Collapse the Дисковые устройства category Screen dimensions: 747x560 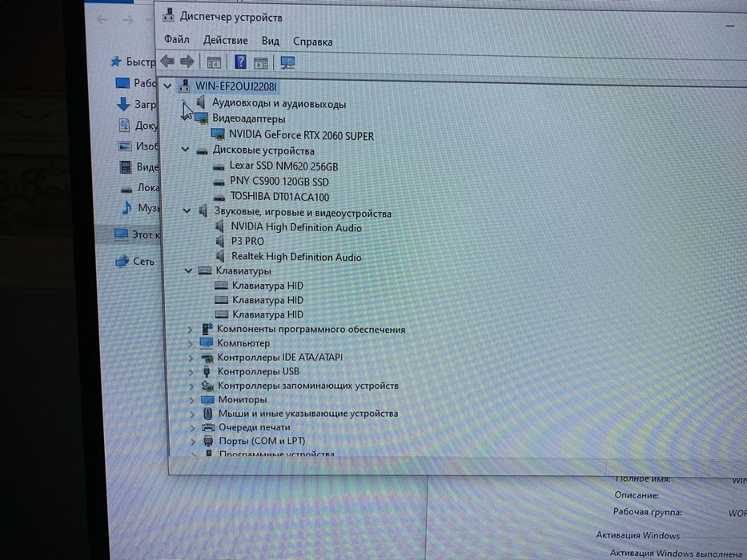[185, 150]
